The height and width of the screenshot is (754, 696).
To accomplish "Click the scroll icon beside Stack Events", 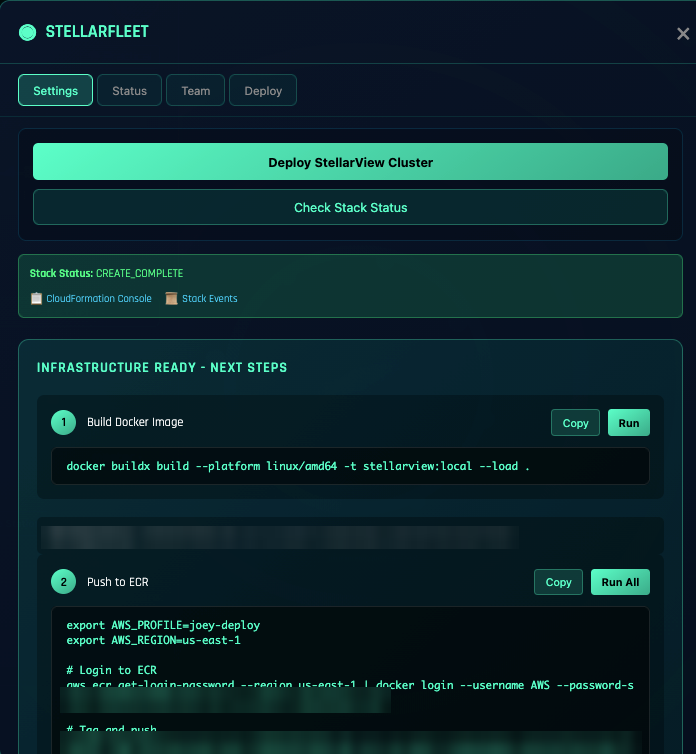I will point(171,299).
